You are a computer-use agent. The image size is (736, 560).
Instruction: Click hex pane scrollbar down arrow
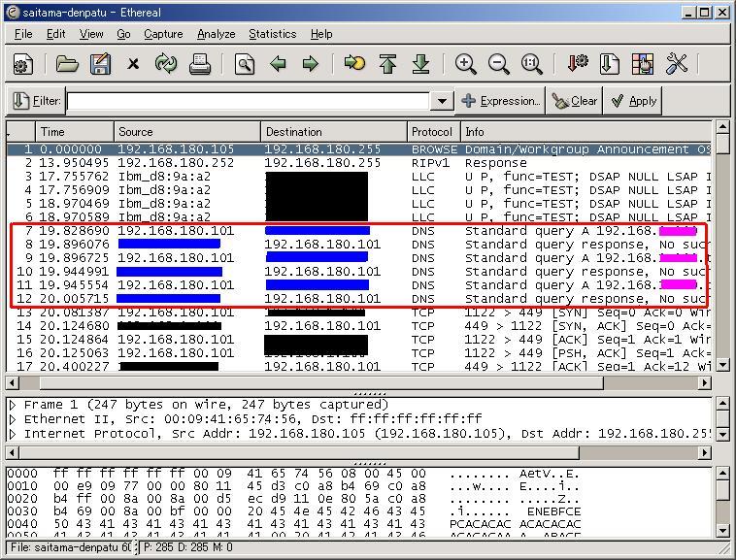pos(722,531)
